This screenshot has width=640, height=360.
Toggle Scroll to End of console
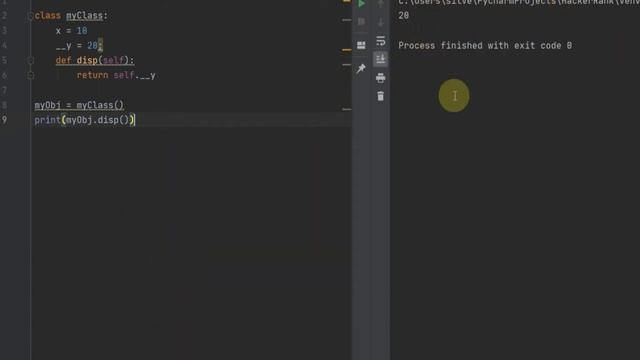(x=380, y=59)
